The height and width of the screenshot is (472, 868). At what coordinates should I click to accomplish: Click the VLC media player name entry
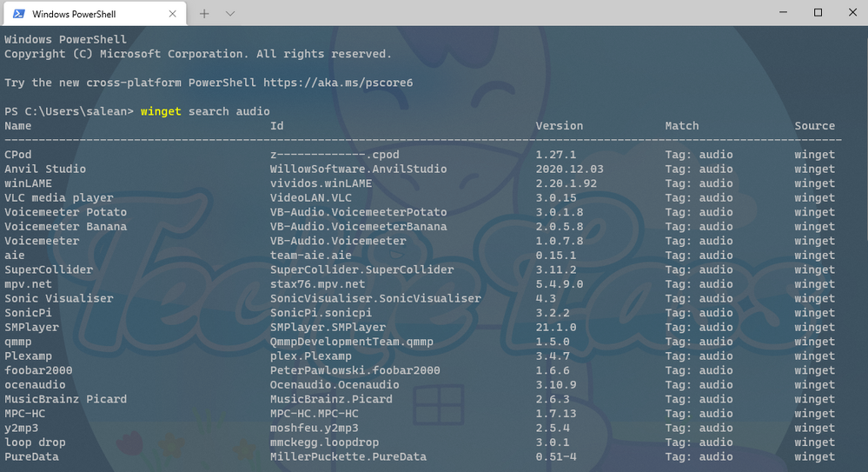point(59,198)
